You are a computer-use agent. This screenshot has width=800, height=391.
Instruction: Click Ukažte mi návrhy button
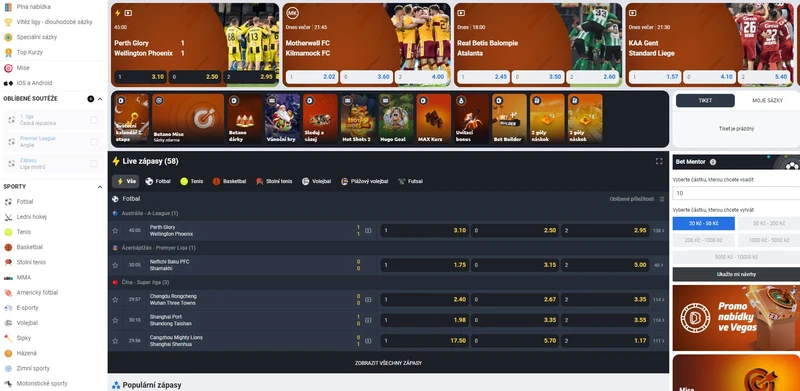tap(736, 274)
